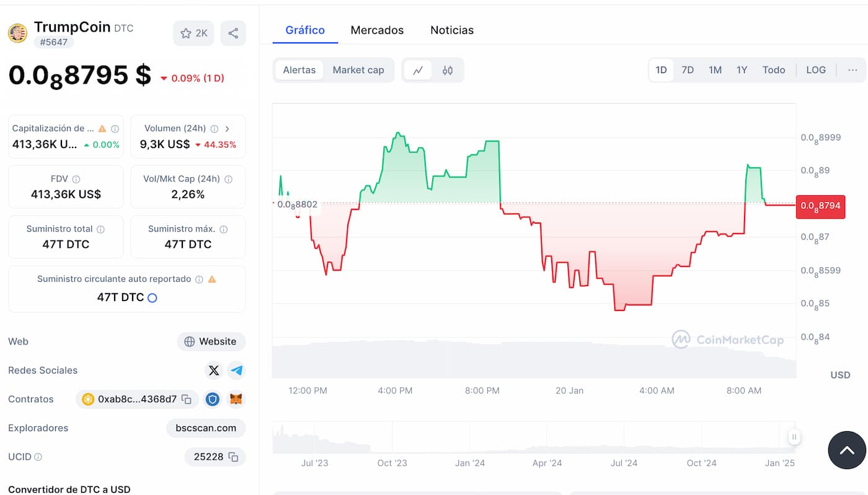Viewport: 868px width, 495px height.
Task: Open the USD currency selector
Action: (x=840, y=374)
